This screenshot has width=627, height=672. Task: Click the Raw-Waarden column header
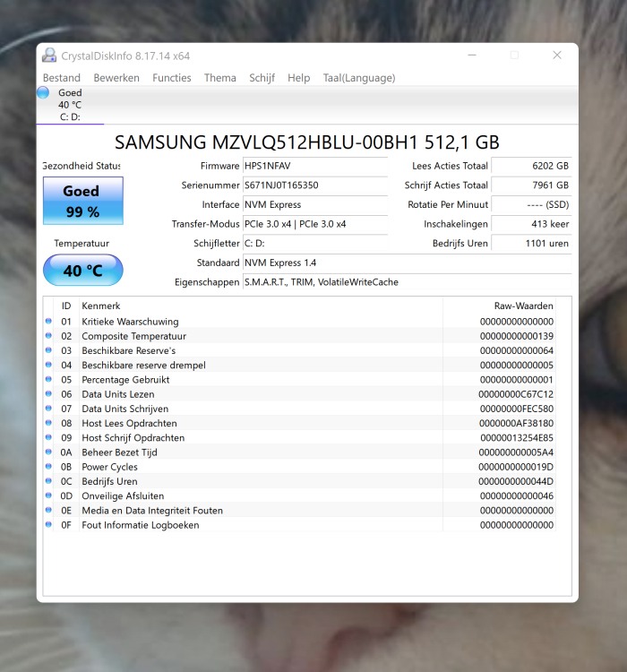coord(499,306)
